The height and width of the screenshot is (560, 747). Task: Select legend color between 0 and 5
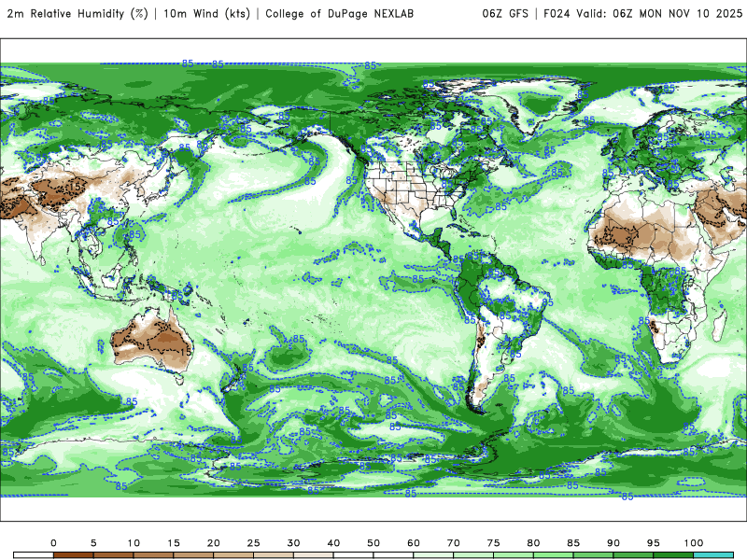[74, 555]
